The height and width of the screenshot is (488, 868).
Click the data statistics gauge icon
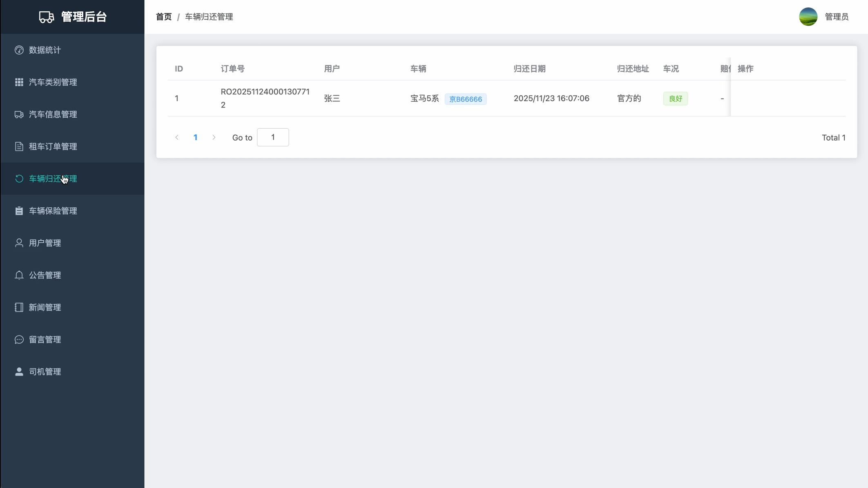[x=19, y=50]
